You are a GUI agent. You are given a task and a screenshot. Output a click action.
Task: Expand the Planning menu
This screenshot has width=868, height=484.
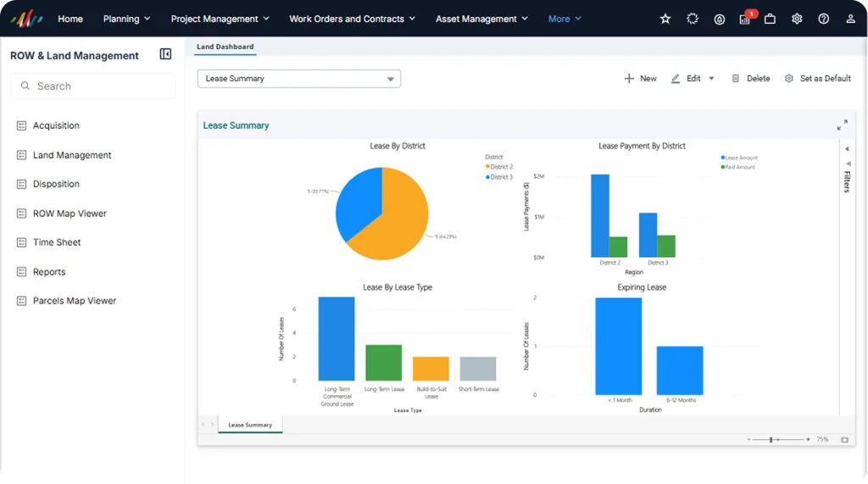(127, 19)
